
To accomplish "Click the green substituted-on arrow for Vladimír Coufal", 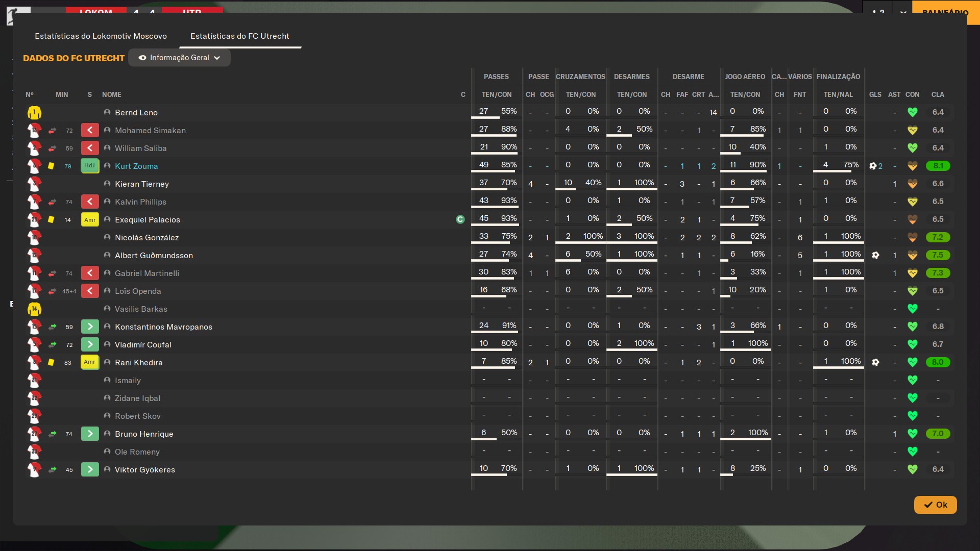I will tap(90, 344).
